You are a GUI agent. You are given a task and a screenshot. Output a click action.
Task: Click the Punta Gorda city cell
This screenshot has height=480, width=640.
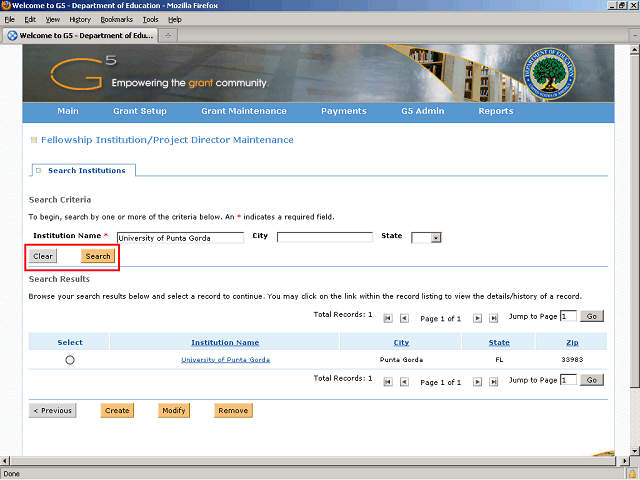point(401,360)
